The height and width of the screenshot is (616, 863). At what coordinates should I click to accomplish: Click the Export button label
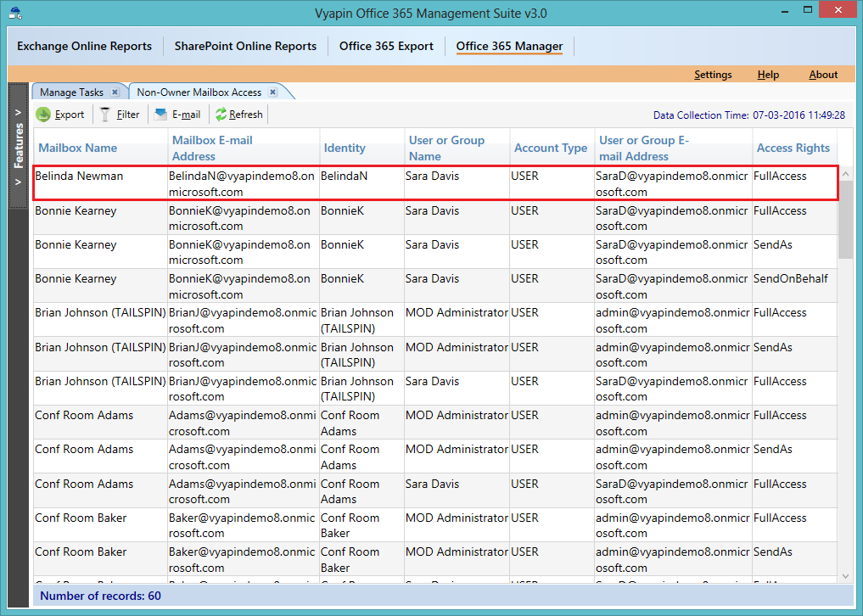(70, 115)
